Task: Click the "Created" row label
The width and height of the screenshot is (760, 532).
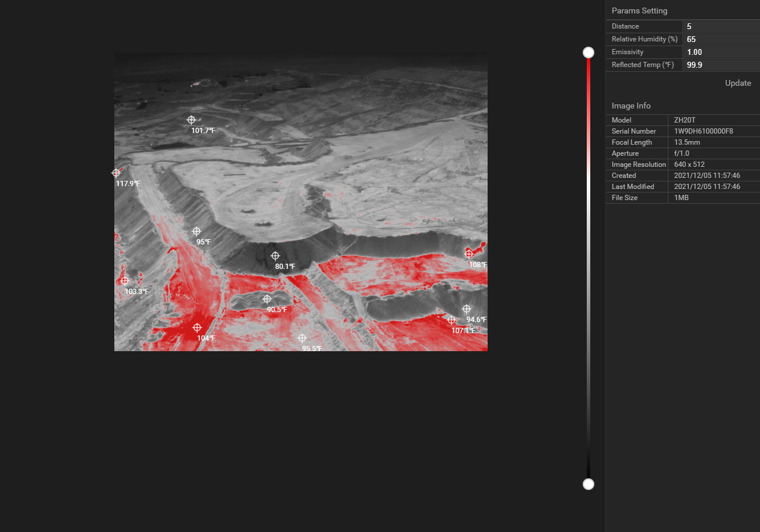Action: pyautogui.click(x=624, y=176)
